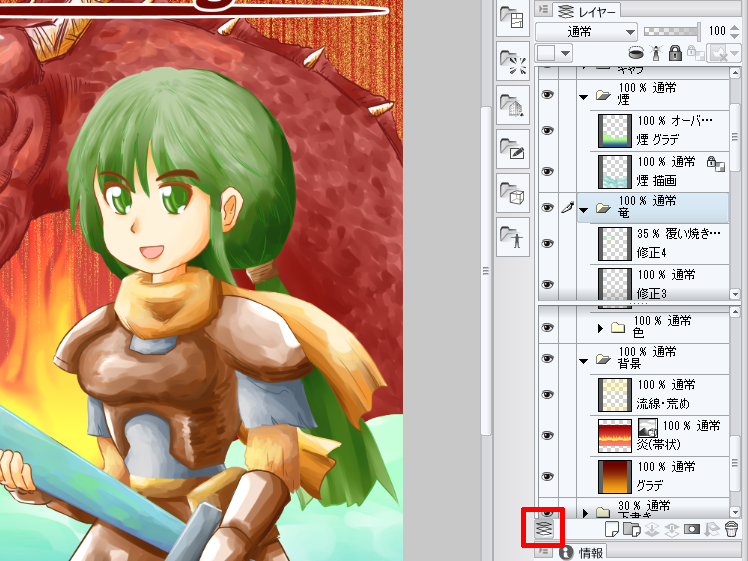Collapse the 竜 folder

click(x=583, y=210)
